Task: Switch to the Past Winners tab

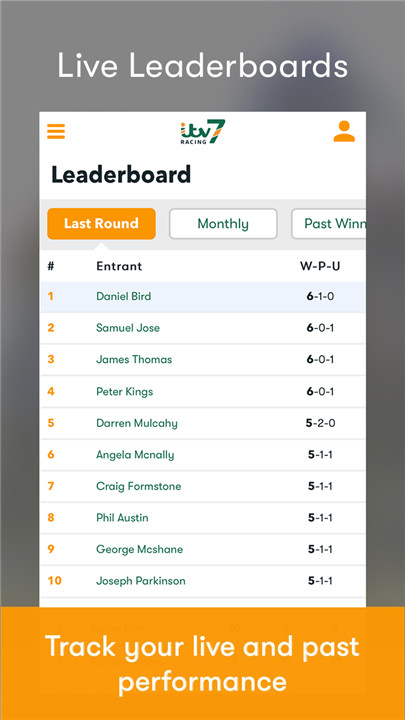Action: point(329,224)
